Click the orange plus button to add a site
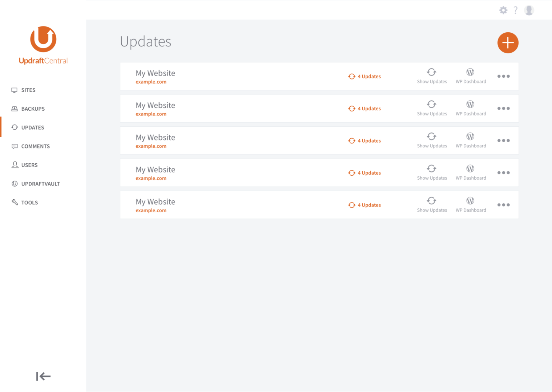This screenshot has height=392, width=552. click(x=508, y=43)
